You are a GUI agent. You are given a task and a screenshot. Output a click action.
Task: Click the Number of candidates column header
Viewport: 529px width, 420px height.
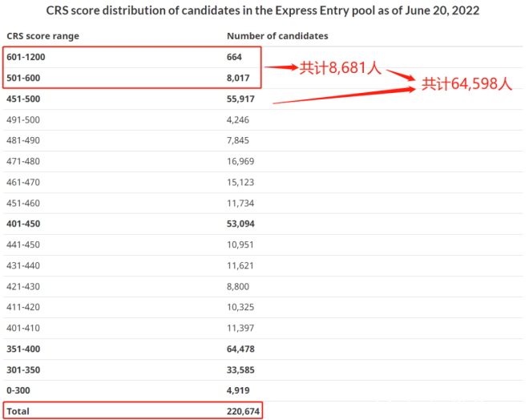(x=277, y=36)
